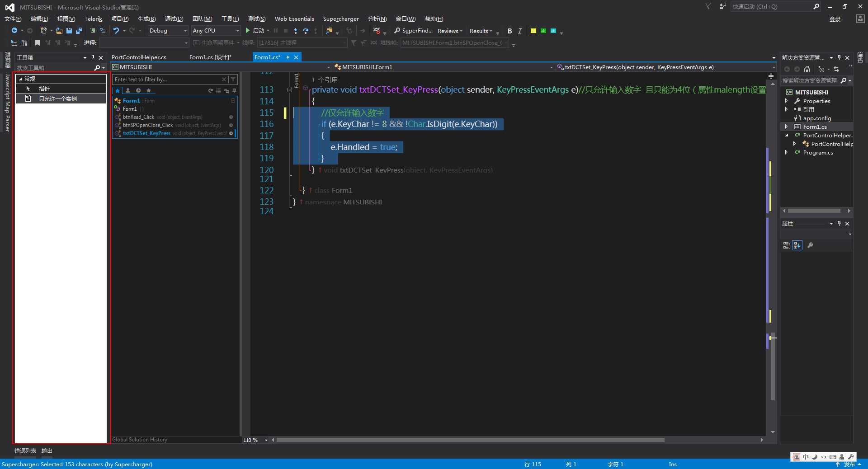The height and width of the screenshot is (469, 868).
Task: Click the Undo arrow icon
Action: click(116, 31)
